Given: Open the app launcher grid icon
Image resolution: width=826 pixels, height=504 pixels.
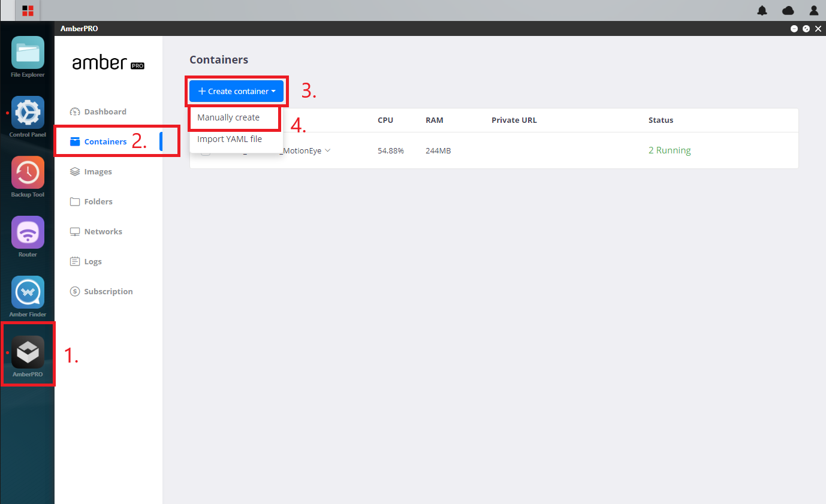Looking at the screenshot, I should (28, 10).
